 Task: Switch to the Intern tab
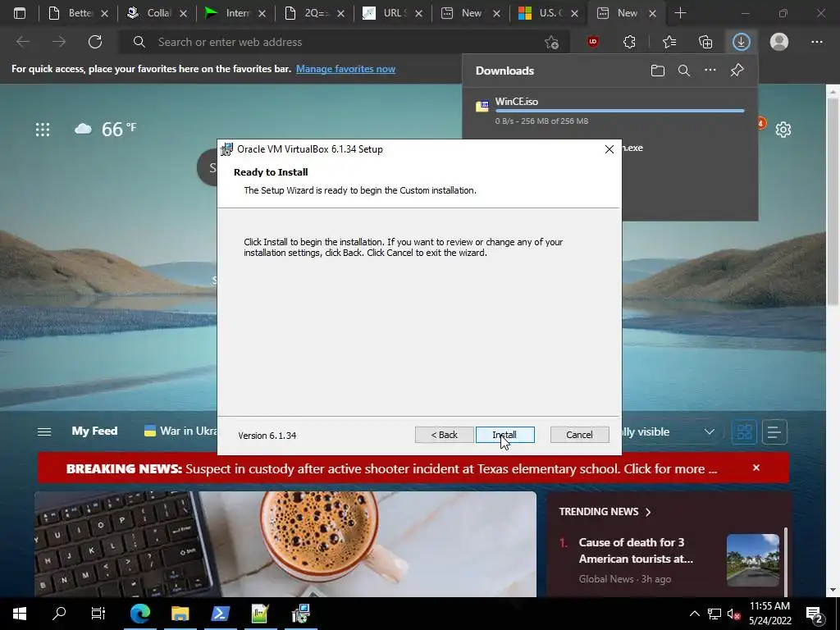237,13
